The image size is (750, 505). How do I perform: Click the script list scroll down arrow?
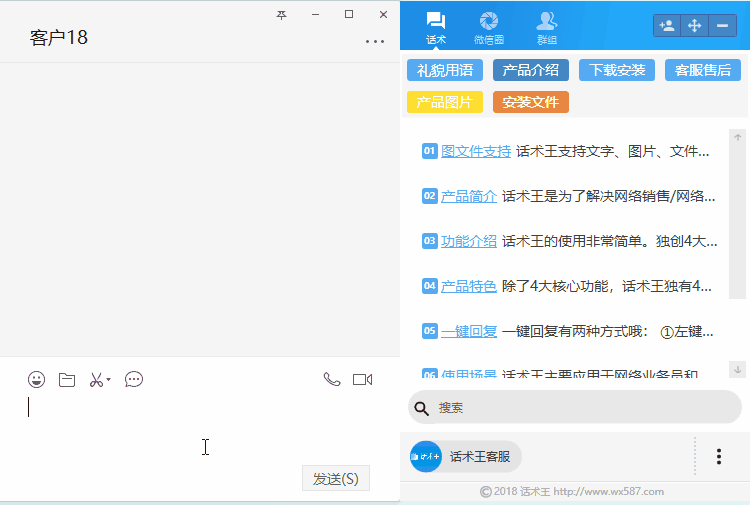click(738, 369)
